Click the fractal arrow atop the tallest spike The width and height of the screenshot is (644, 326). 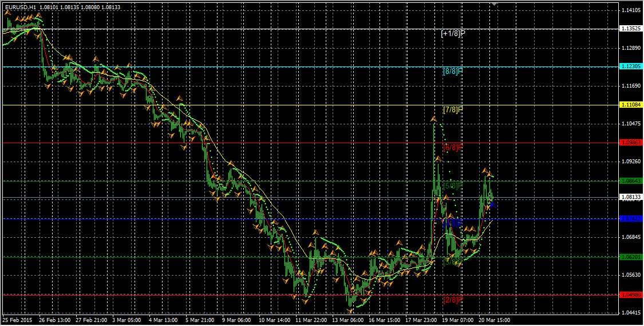click(x=434, y=119)
